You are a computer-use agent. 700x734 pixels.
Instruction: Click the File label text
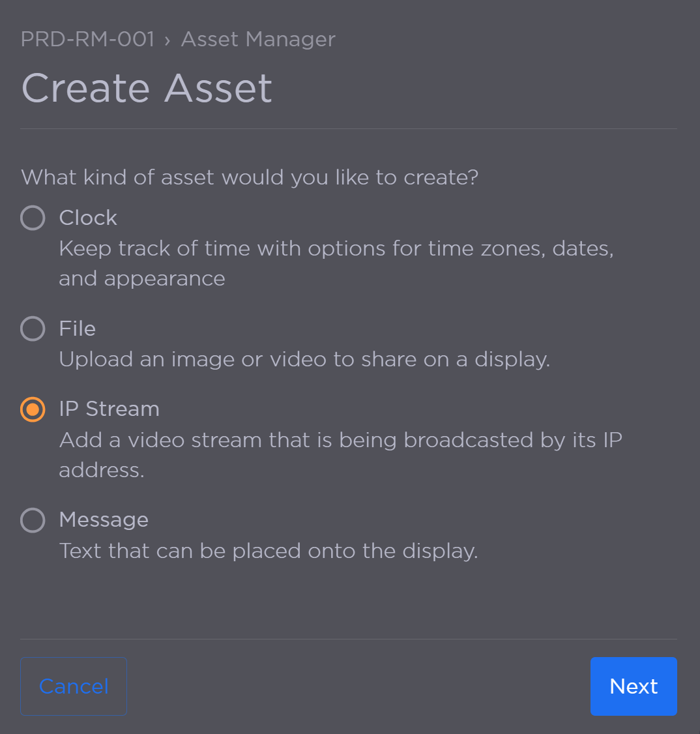point(77,329)
